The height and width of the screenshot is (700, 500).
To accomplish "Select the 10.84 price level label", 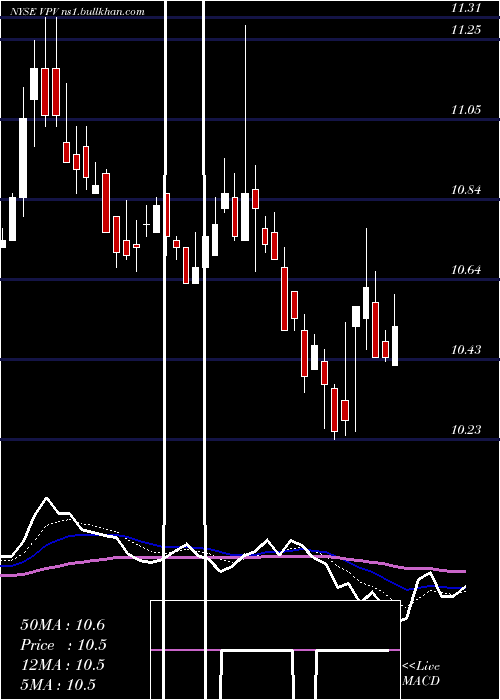I will [x=466, y=190].
